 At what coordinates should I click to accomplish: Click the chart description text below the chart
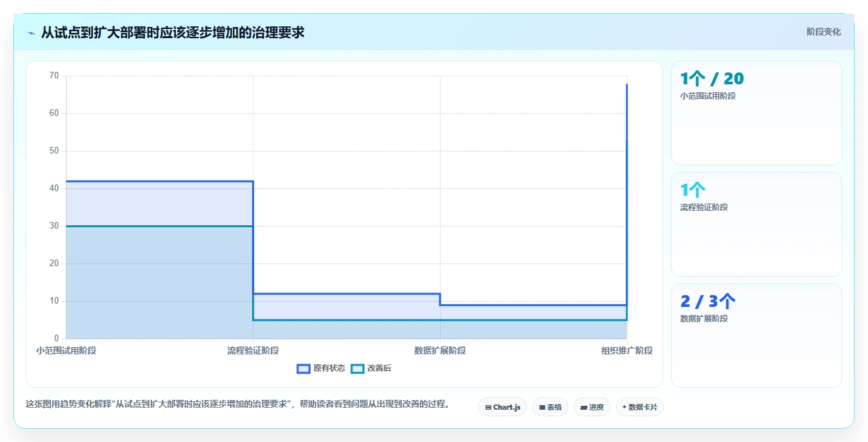coord(237,404)
